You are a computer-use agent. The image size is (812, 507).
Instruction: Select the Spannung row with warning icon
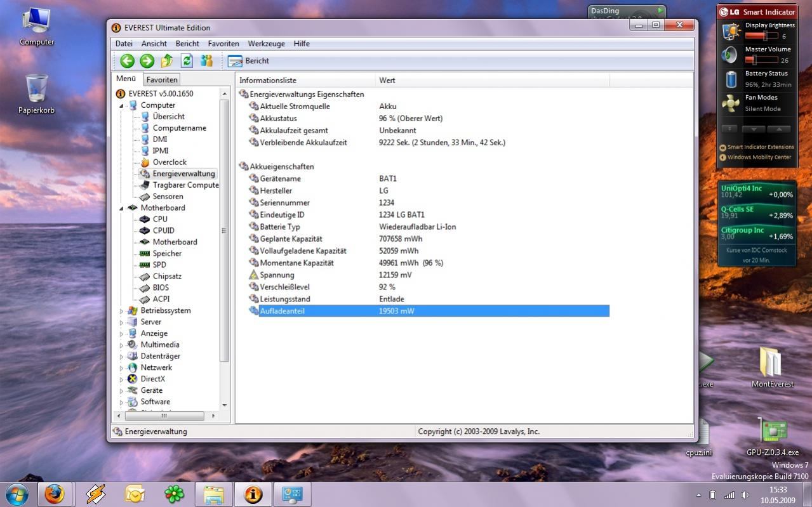(429, 275)
